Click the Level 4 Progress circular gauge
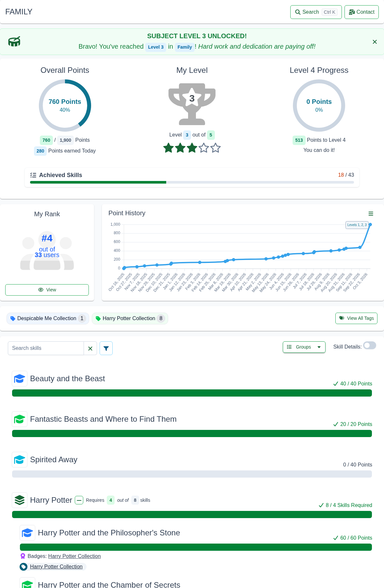 pyautogui.click(x=319, y=106)
